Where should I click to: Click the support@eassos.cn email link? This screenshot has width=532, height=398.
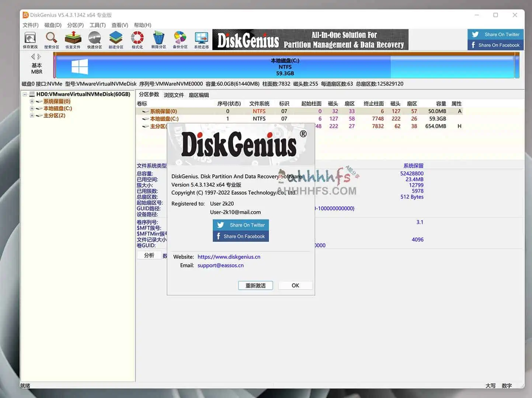pyautogui.click(x=220, y=265)
